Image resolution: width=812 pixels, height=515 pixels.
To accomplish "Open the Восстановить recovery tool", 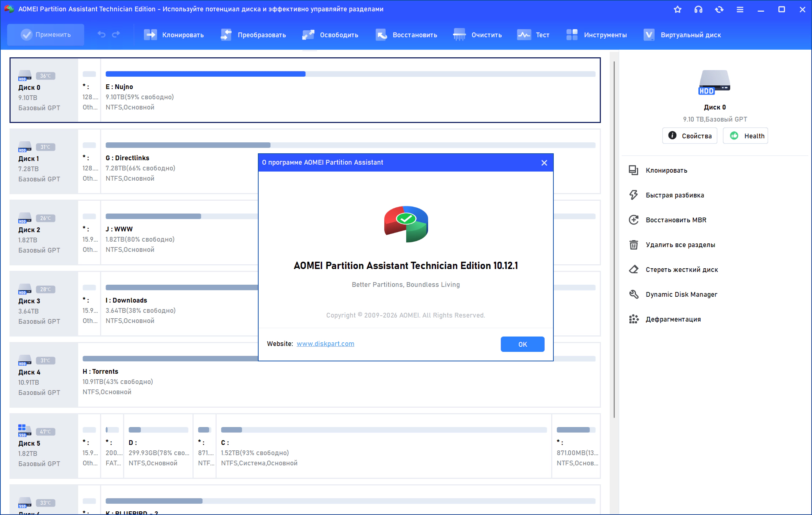I will tap(406, 35).
